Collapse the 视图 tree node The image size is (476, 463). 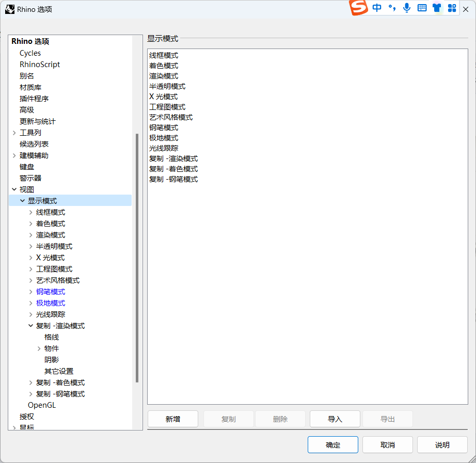coord(14,189)
